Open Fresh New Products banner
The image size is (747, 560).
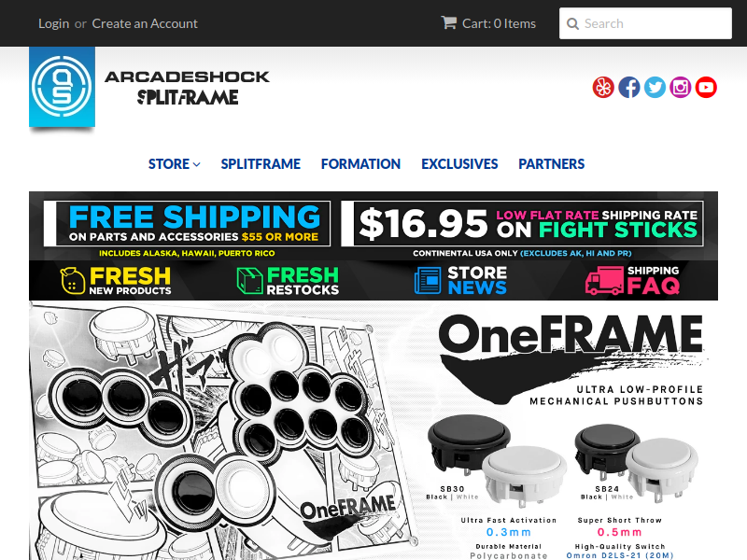point(116,281)
